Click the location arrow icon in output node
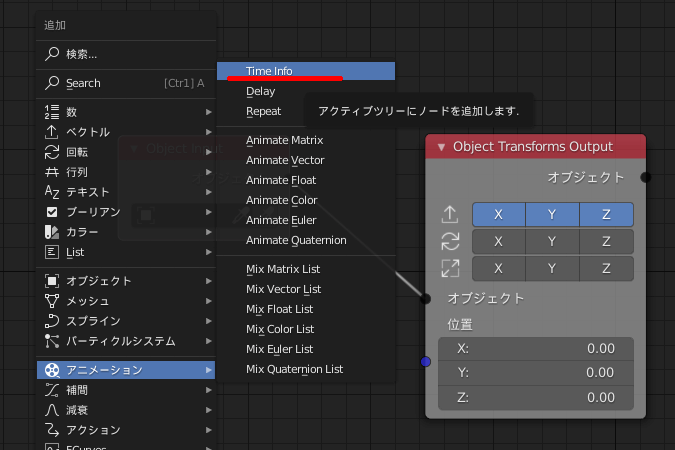This screenshot has width=675, height=450. 450,214
